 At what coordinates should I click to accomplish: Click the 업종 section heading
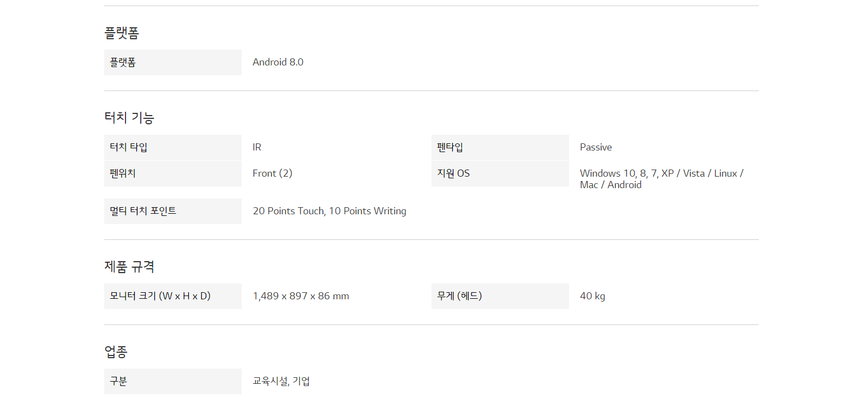[x=116, y=352]
